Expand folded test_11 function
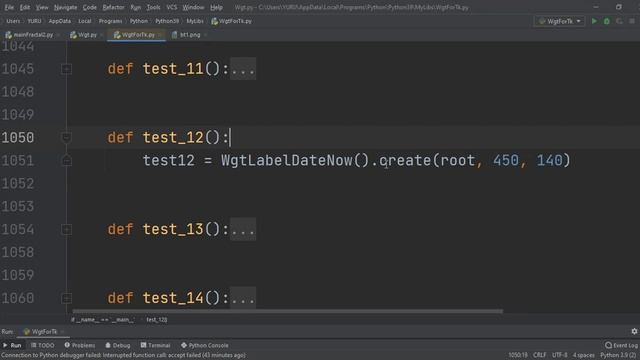Image resolution: width=640 pixels, height=360 pixels. point(66,69)
